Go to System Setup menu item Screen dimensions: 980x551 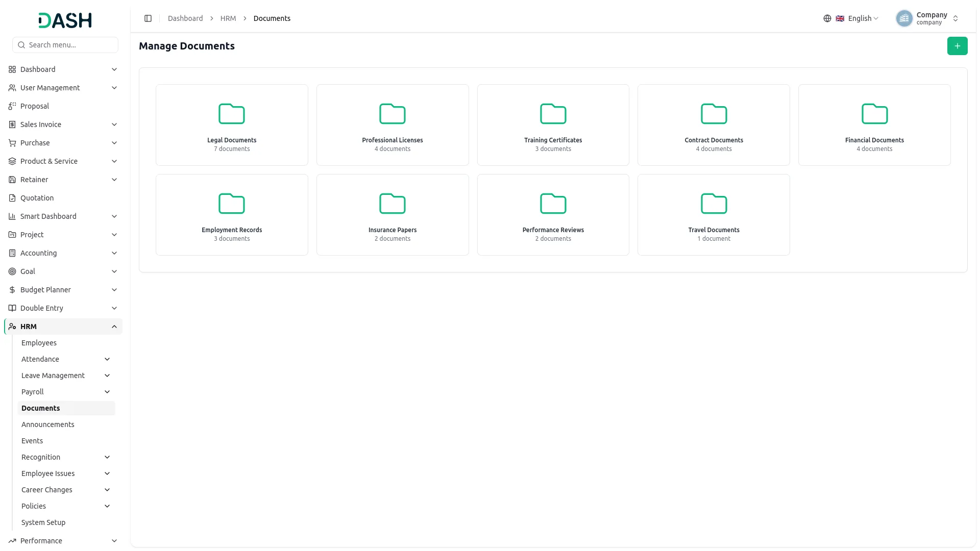[43, 522]
